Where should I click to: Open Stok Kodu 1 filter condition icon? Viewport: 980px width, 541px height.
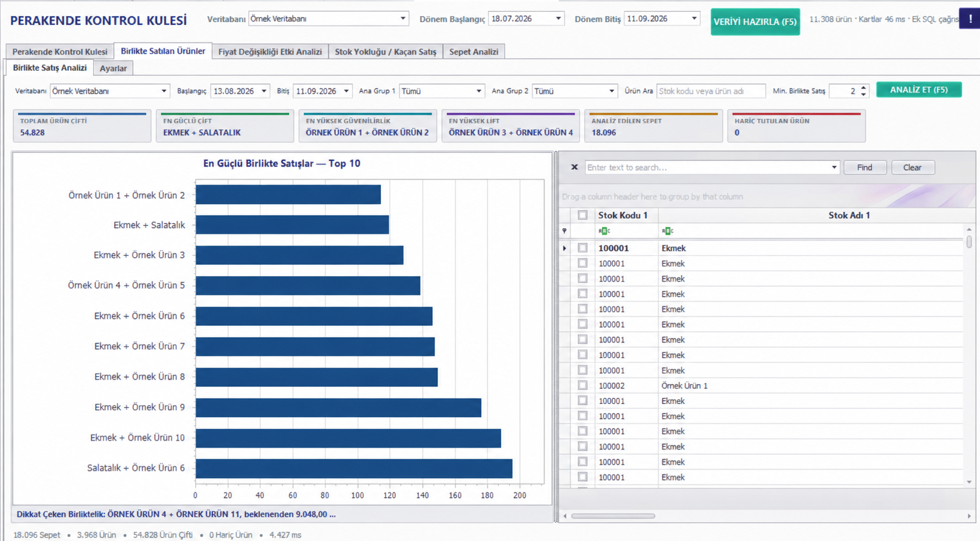pos(604,231)
